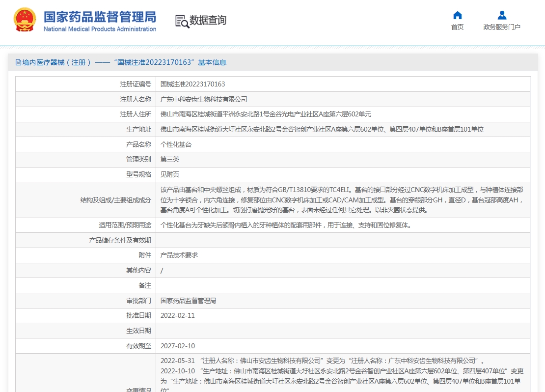Click the expiry date 2027-02-10

point(178,346)
